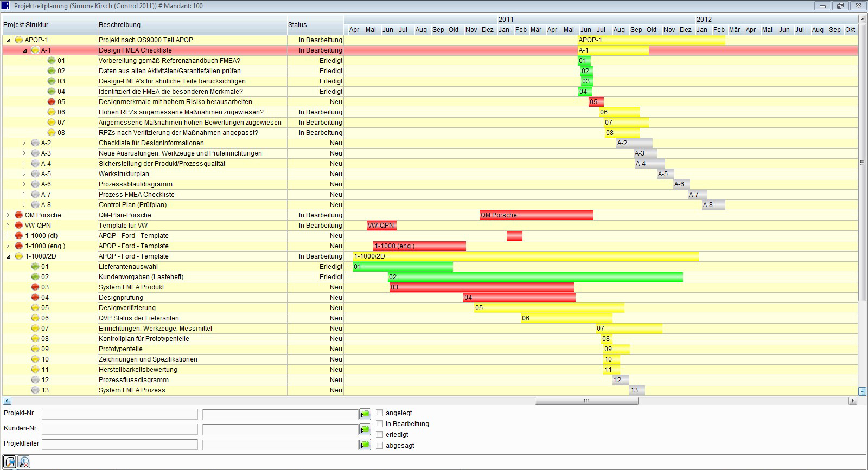Viewport: 868px width, 470px height.
Task: Tick the 'erledigt' checkbox
Action: pos(380,435)
